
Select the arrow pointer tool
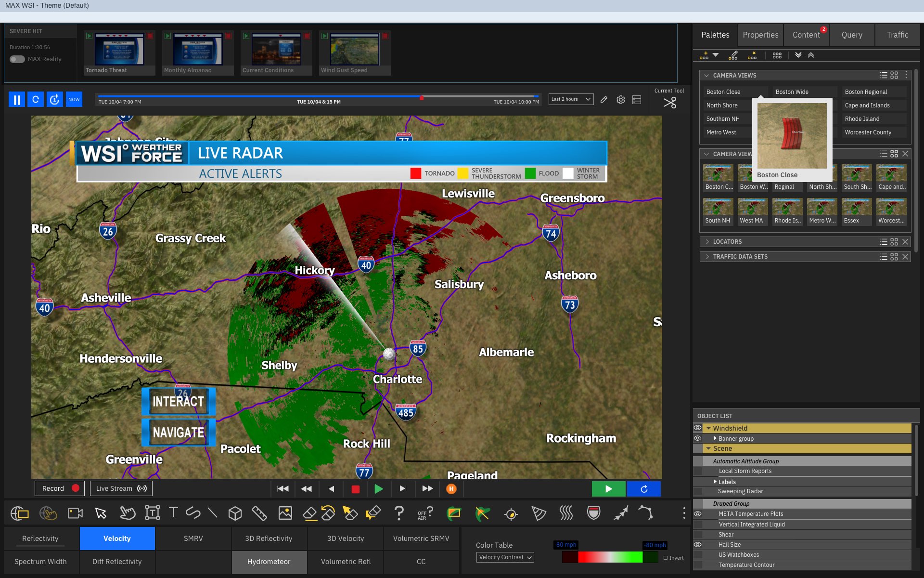point(101,513)
